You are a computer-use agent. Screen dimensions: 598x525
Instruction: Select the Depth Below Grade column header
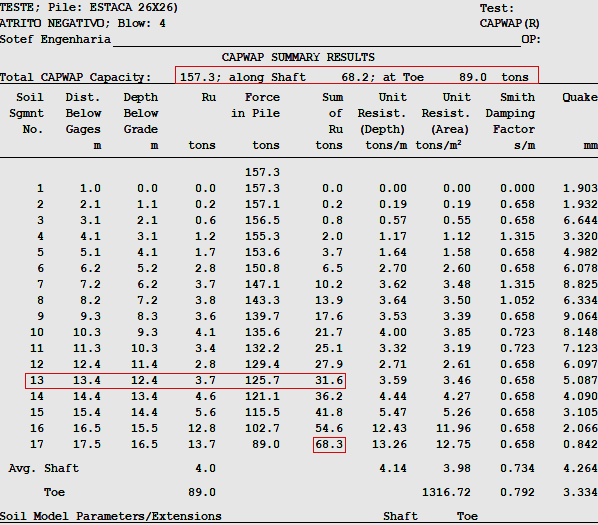(141, 121)
